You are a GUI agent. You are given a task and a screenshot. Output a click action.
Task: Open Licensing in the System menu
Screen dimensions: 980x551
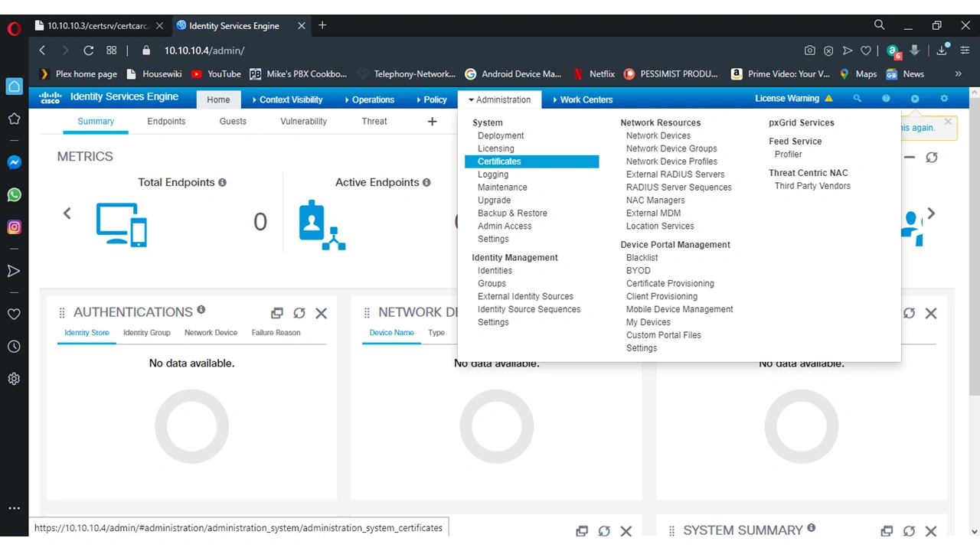pos(496,148)
